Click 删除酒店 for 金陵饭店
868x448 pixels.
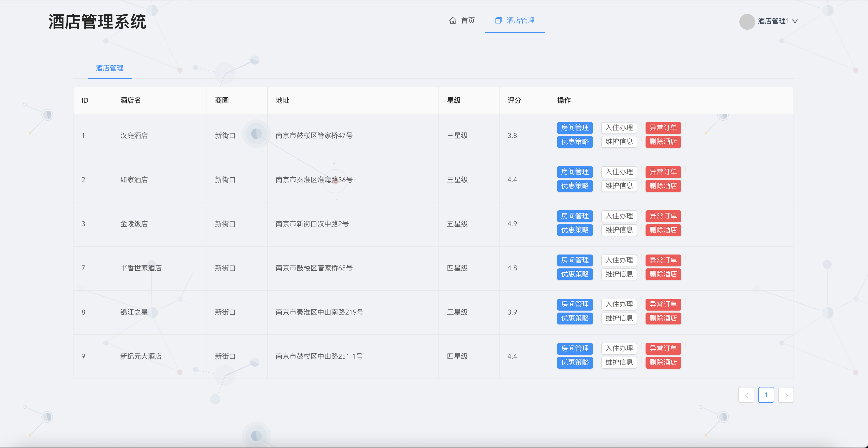[663, 230]
